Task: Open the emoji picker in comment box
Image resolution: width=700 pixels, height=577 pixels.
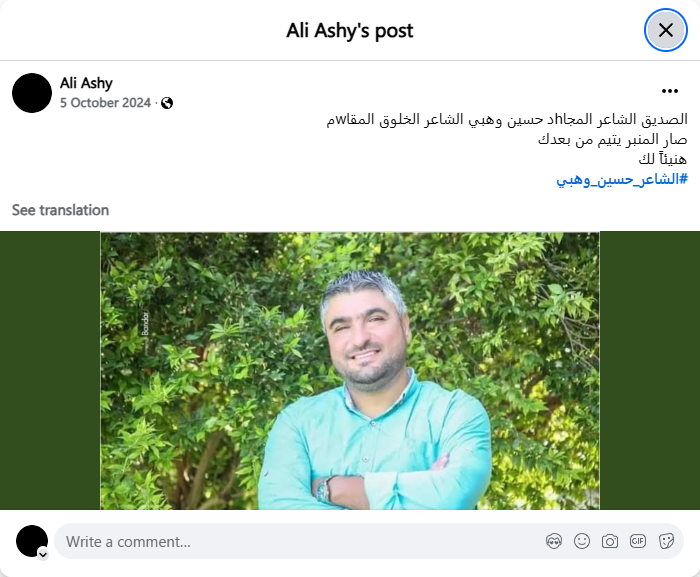Action: pyautogui.click(x=582, y=541)
